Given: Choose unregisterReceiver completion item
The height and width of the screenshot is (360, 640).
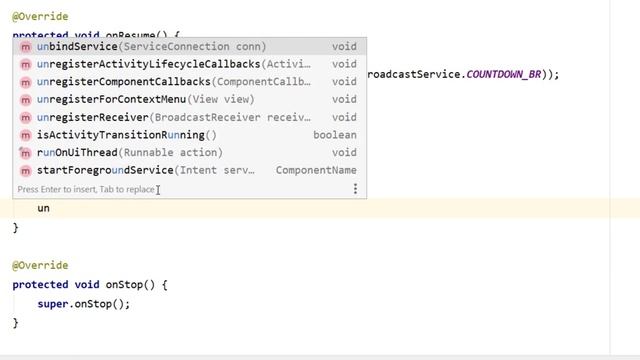Looking at the screenshot, I should point(189,117).
